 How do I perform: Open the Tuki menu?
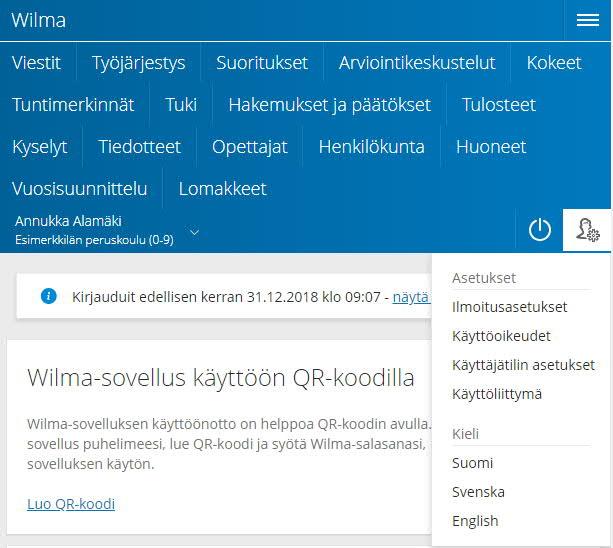[181, 105]
